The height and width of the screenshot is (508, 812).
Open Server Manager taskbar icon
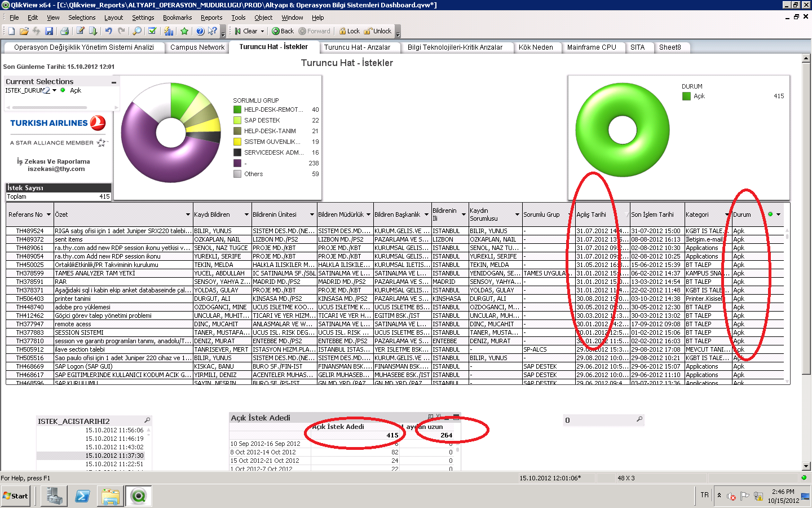tap(55, 496)
